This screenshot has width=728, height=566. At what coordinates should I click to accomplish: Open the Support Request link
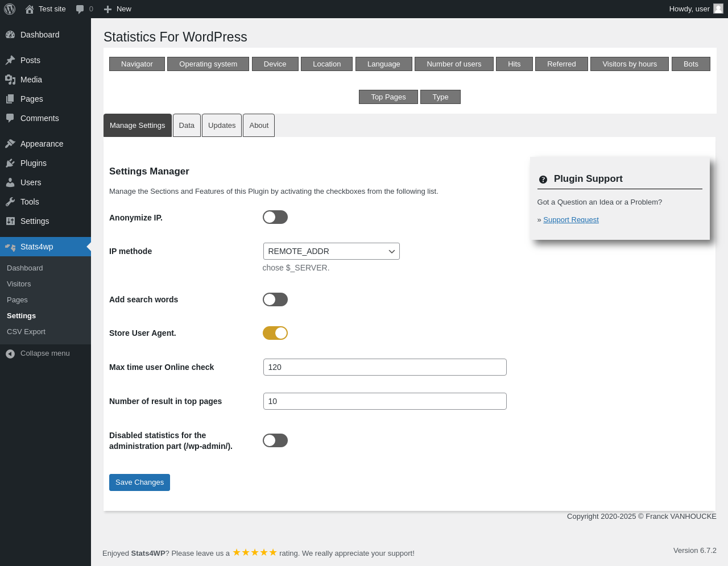[x=571, y=220]
